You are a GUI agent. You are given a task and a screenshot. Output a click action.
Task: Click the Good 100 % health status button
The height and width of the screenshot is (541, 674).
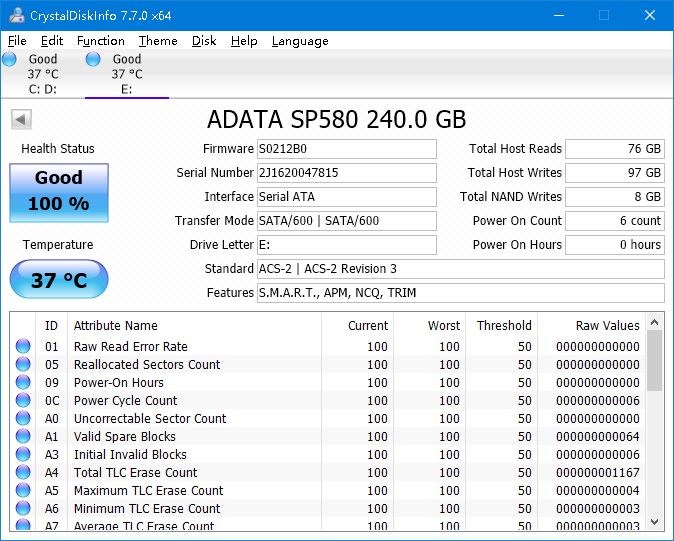[59, 193]
